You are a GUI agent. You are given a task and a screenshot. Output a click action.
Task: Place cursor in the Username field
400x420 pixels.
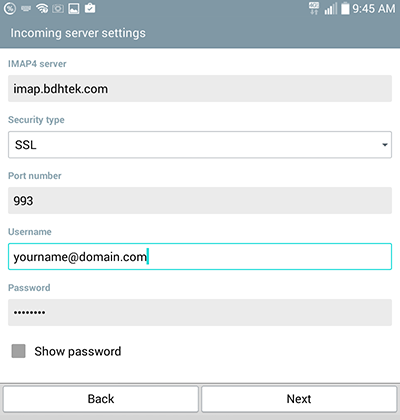[200, 257]
